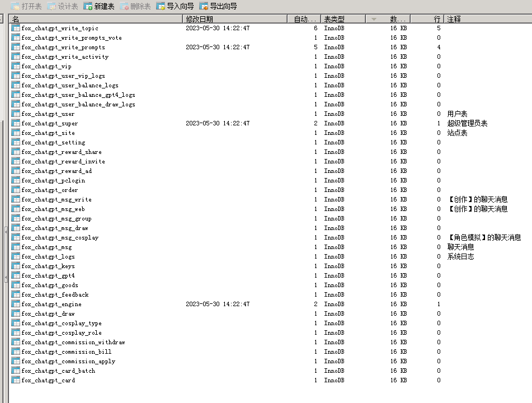This screenshot has height=403, width=532.
Task: Click the table icon beside fox_chatgpt_engine
Action: [x=16, y=304]
